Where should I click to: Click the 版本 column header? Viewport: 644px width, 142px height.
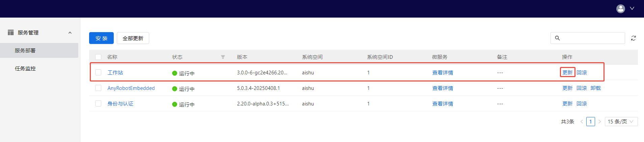point(242,57)
